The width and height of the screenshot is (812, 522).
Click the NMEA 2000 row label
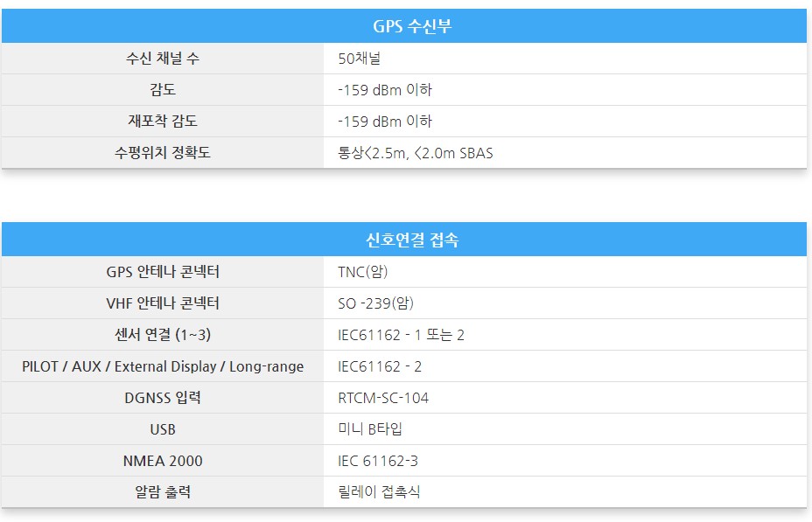pyautogui.click(x=163, y=461)
